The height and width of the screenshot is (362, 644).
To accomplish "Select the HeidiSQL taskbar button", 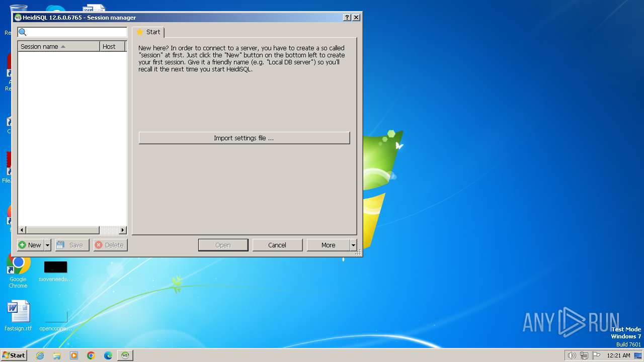I will (125, 355).
